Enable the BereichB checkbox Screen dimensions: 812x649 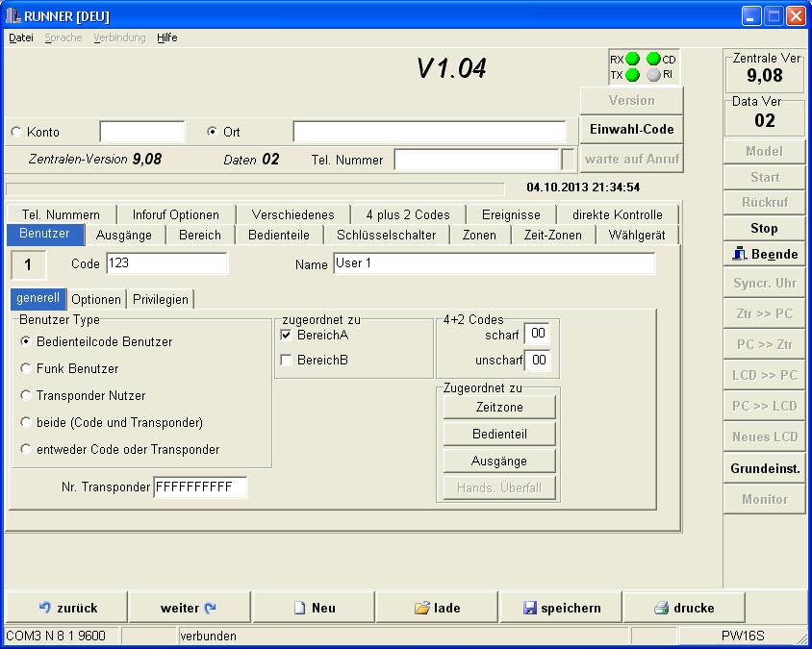coord(287,360)
